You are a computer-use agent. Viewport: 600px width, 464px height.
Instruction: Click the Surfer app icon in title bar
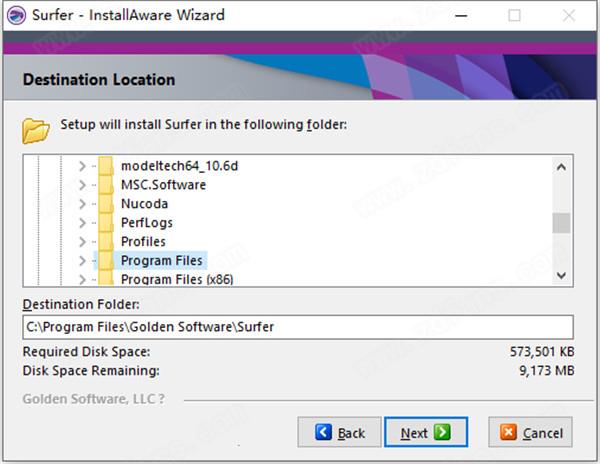[x=16, y=16]
